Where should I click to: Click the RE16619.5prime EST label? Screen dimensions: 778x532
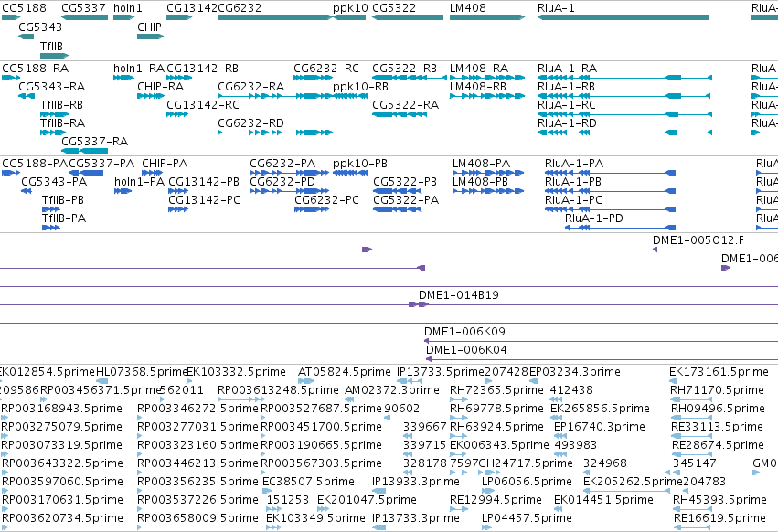tap(719, 518)
